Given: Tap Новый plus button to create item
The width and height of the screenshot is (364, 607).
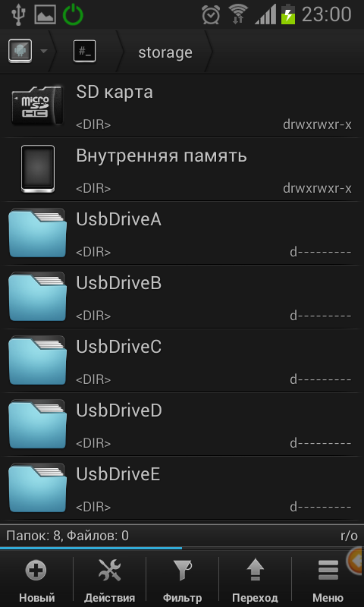Looking at the screenshot, I should [36, 579].
